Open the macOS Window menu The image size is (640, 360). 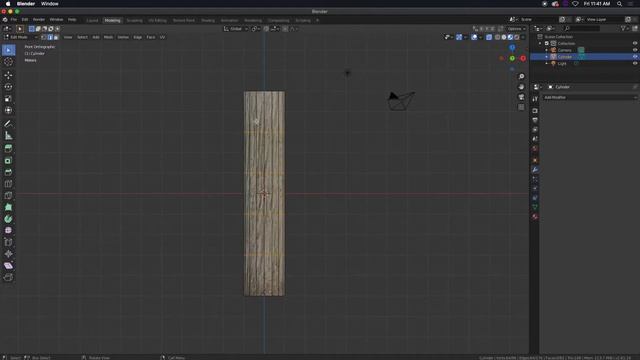pos(49,4)
